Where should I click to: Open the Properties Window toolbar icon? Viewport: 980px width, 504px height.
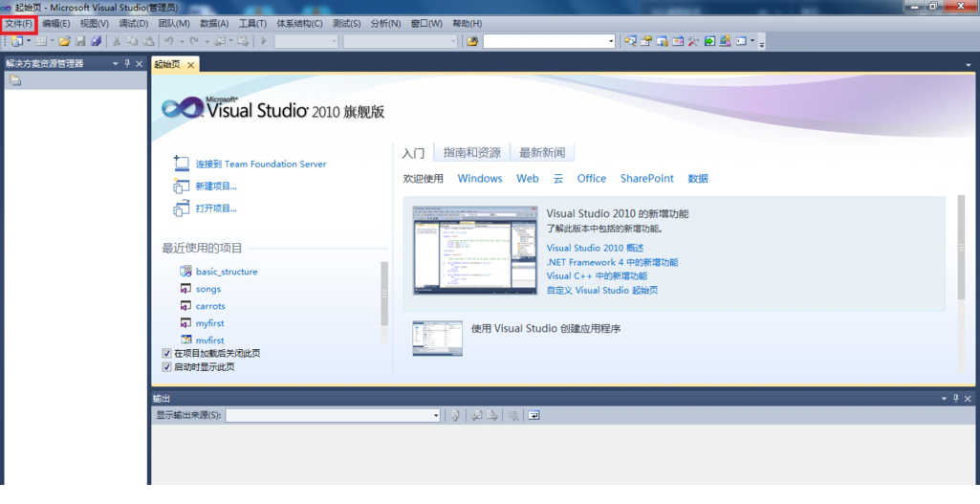pos(646,41)
